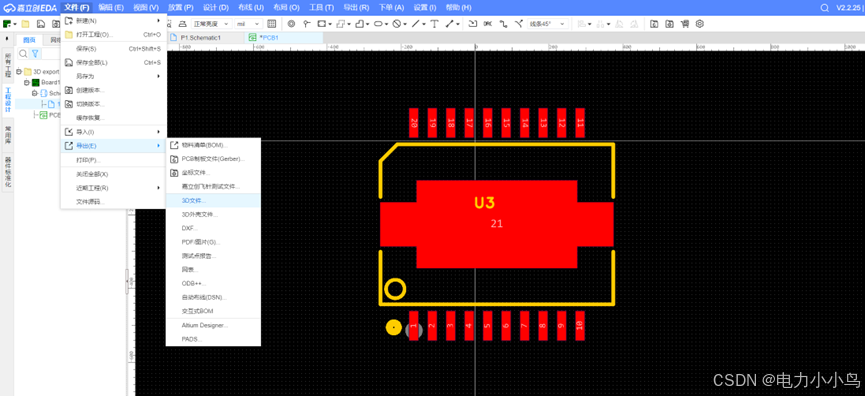Viewport: 865px width, 396px height.
Task: Select the 图页 panel tab
Action: click(29, 40)
